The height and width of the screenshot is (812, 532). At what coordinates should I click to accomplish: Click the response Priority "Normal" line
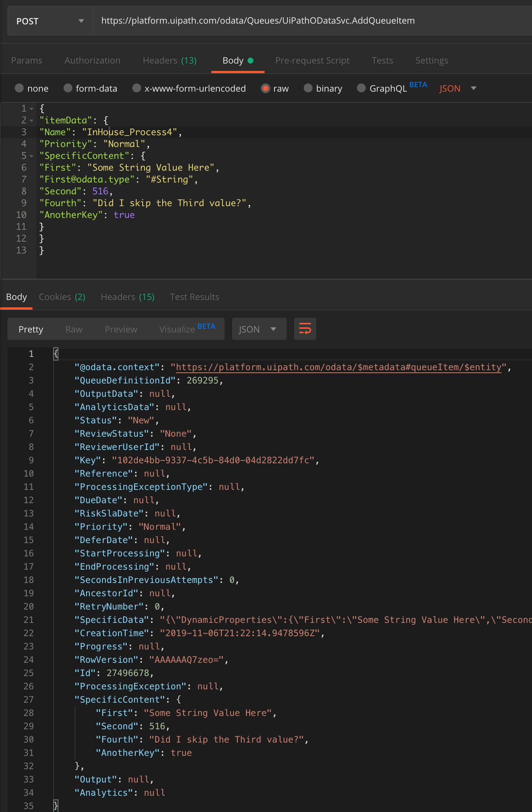[130, 527]
